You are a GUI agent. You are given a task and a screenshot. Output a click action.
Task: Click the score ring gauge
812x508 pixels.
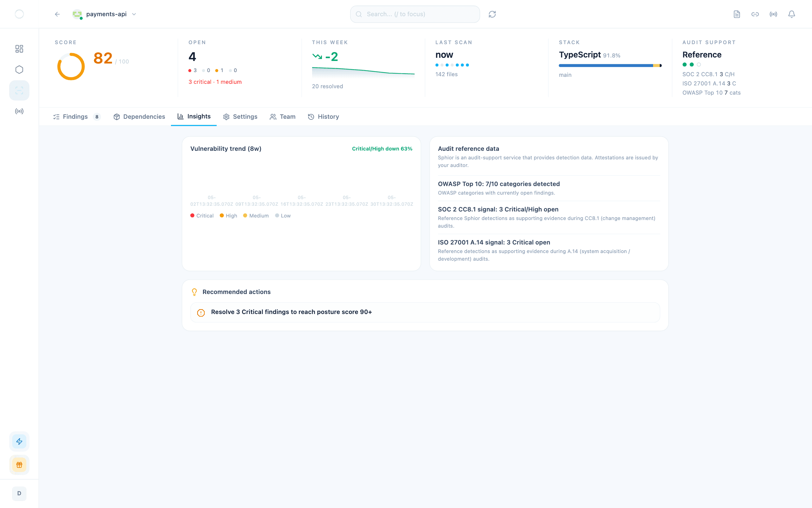pos(71,66)
